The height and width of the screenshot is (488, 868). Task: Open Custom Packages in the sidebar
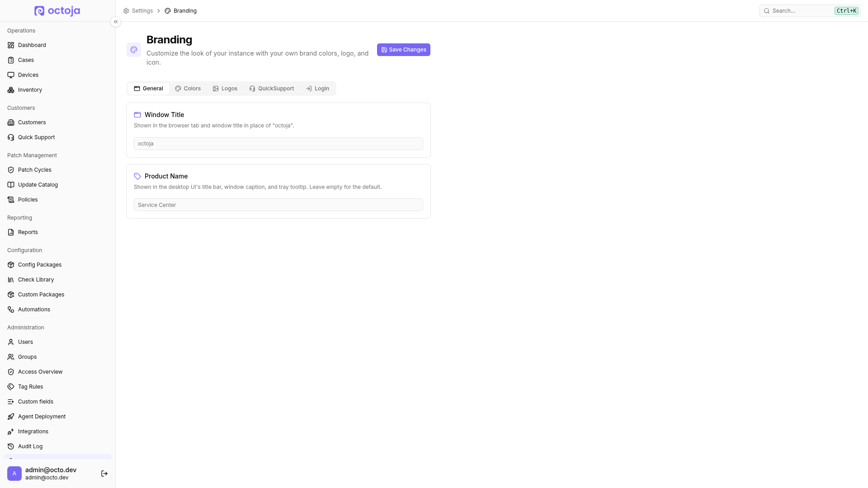(57, 295)
